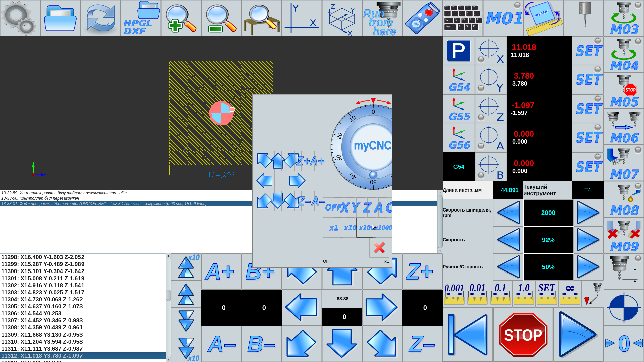Increase manual speed percentage with right arrow
Screen dimensions: 644x362
(x=588, y=267)
